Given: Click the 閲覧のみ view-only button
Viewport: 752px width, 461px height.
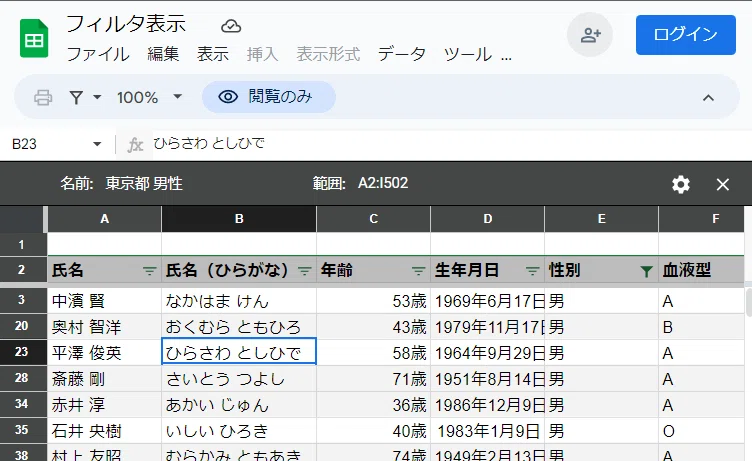Looking at the screenshot, I should [x=269, y=97].
